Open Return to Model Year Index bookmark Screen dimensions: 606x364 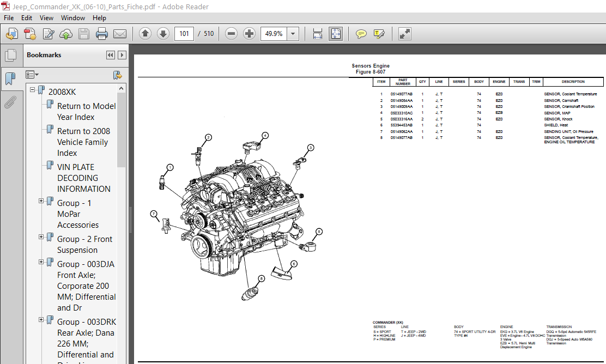click(x=86, y=112)
